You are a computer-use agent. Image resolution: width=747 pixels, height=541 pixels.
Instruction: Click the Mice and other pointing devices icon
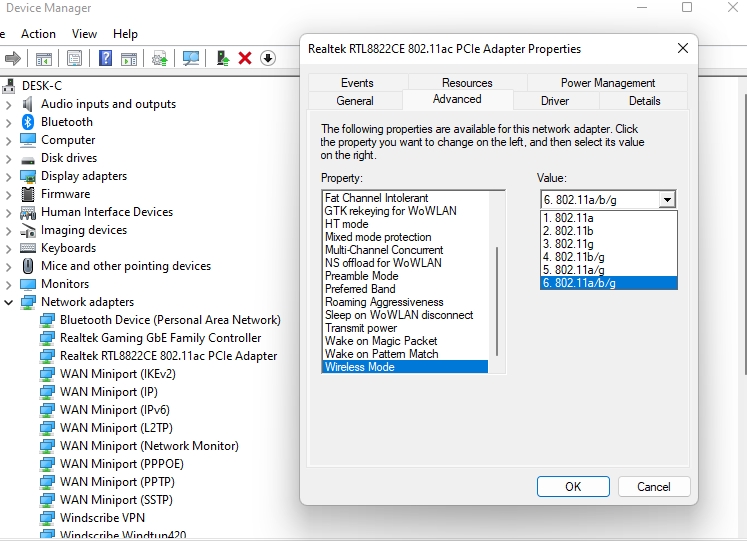click(28, 266)
